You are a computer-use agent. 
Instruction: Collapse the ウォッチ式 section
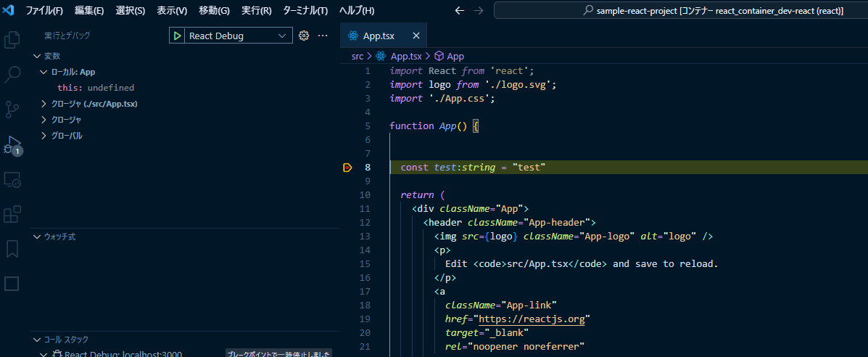coord(37,237)
